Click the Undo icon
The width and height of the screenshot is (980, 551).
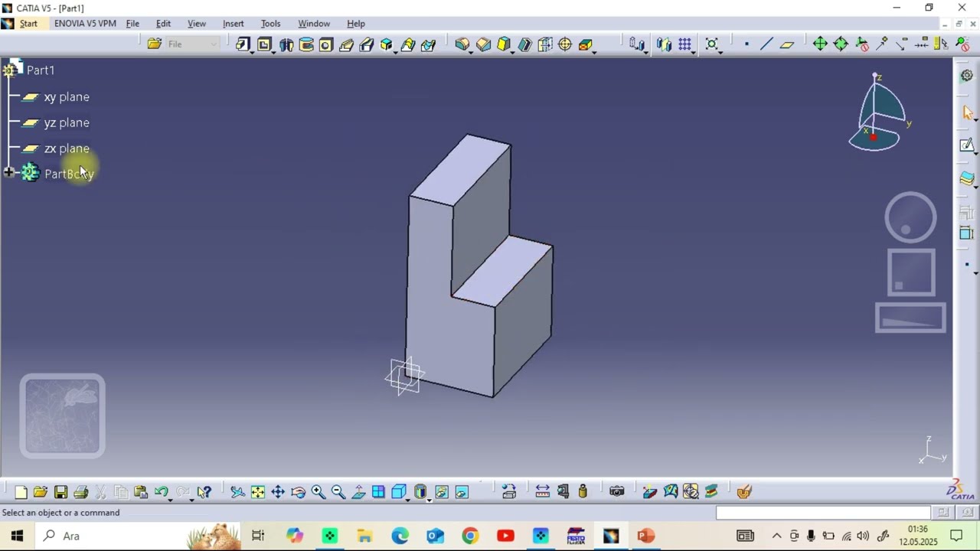click(x=161, y=492)
